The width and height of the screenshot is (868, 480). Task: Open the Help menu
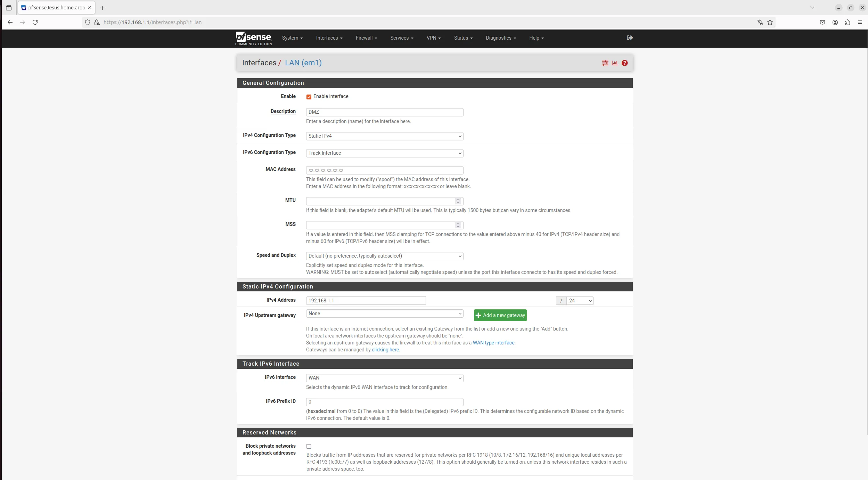(x=537, y=38)
